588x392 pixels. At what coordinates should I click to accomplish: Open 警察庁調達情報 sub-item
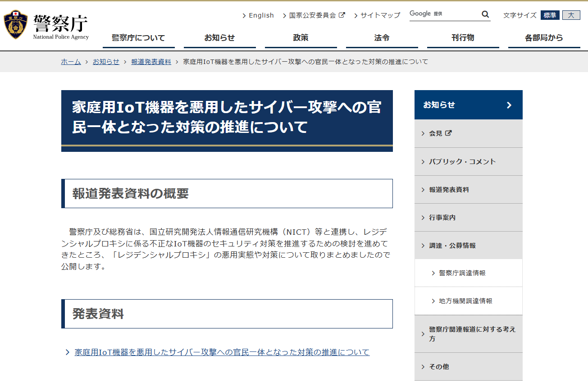click(x=469, y=273)
